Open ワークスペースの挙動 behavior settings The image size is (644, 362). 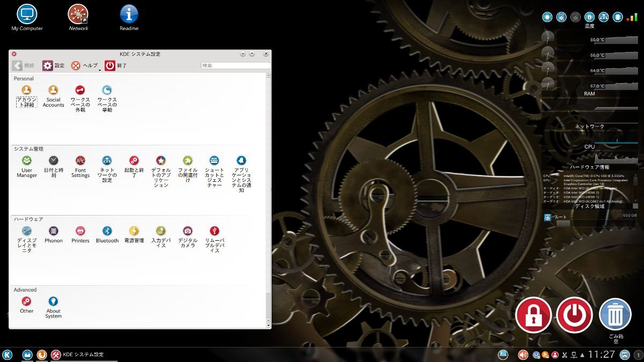[x=107, y=99]
